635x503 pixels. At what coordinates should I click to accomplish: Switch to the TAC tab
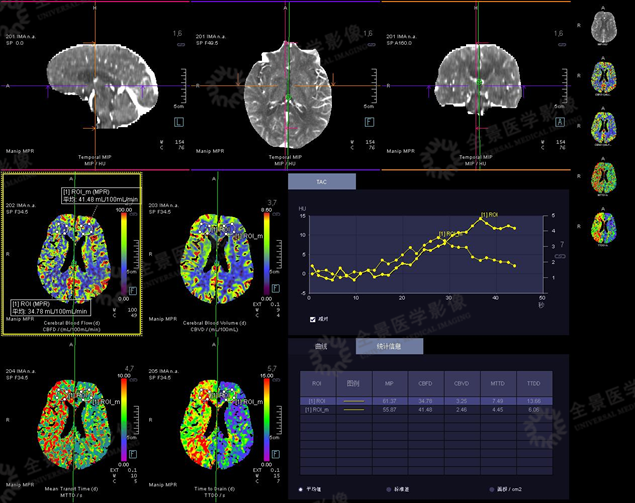click(x=321, y=183)
